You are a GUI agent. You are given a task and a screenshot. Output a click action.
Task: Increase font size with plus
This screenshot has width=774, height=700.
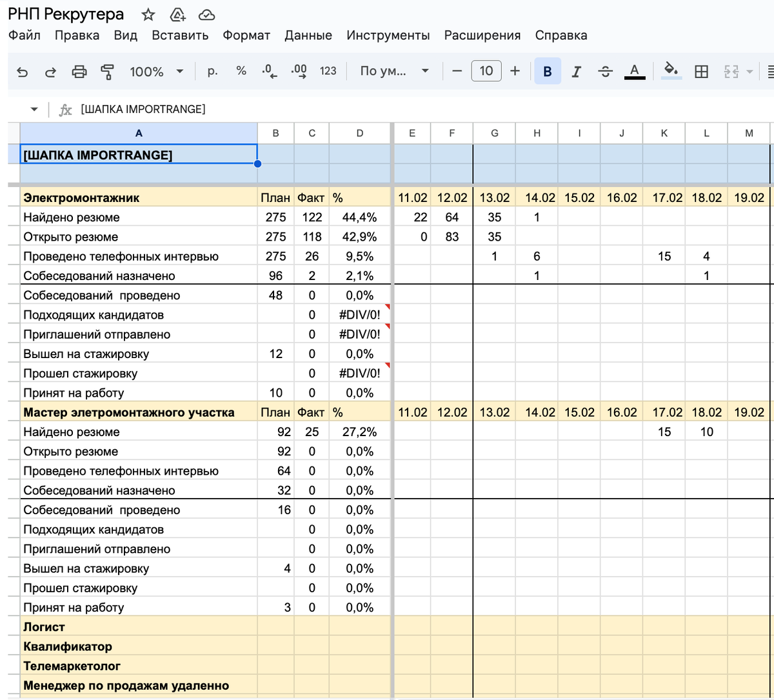click(x=515, y=71)
